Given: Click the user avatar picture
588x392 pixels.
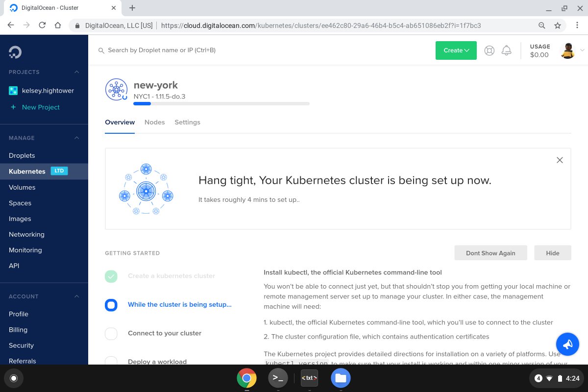Looking at the screenshot, I should coord(567,50).
